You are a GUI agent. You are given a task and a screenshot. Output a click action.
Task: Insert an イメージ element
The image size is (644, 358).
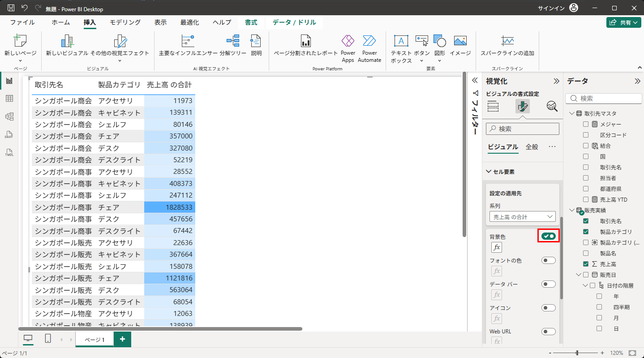pos(460,45)
